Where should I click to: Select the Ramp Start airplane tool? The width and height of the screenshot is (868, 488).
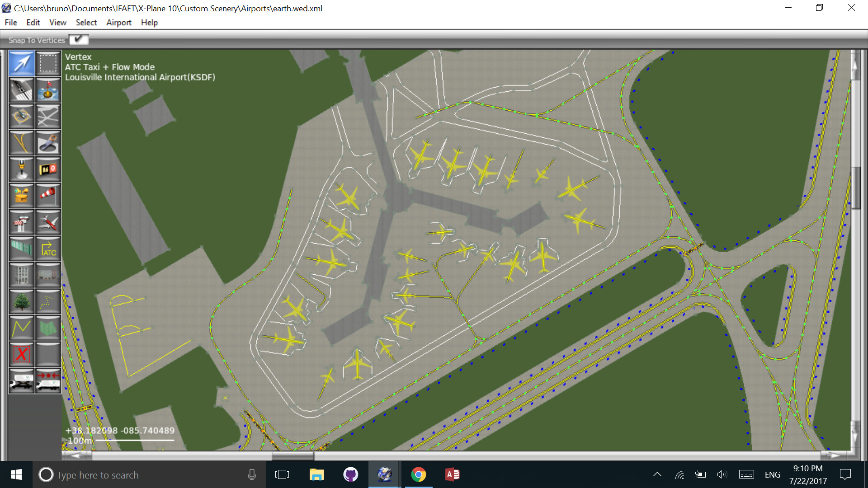48,222
